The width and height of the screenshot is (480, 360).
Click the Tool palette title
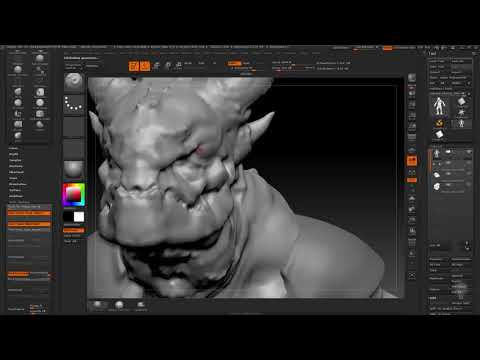point(433,54)
